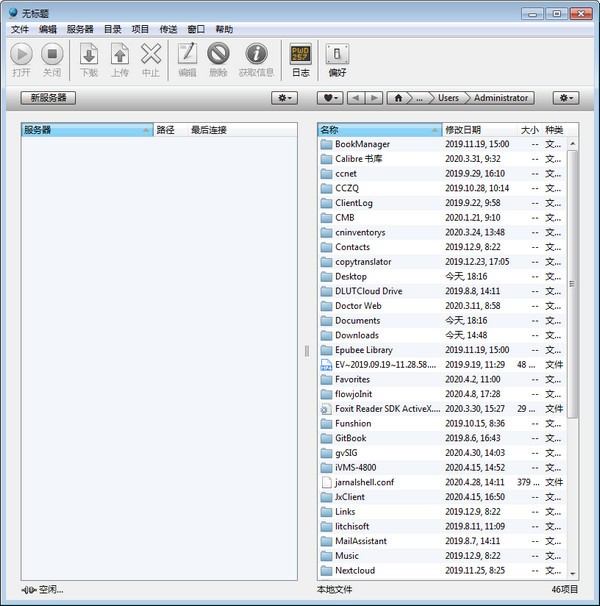
Task: Select the cninventorys folder
Action: [x=441, y=232]
